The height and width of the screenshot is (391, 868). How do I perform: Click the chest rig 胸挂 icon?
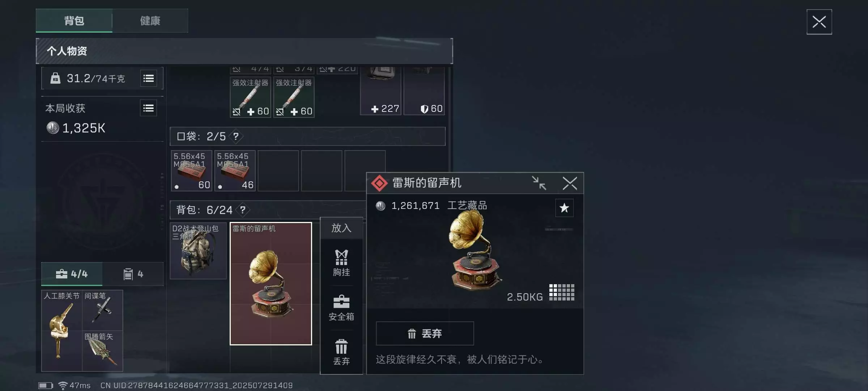tap(341, 263)
